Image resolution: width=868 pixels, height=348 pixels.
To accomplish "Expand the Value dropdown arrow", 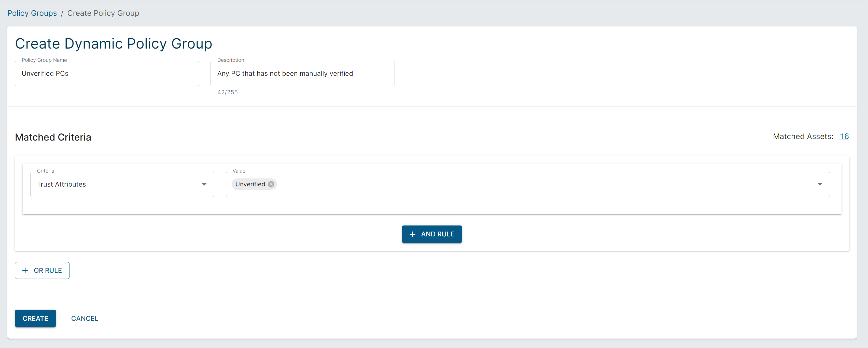I will [820, 184].
